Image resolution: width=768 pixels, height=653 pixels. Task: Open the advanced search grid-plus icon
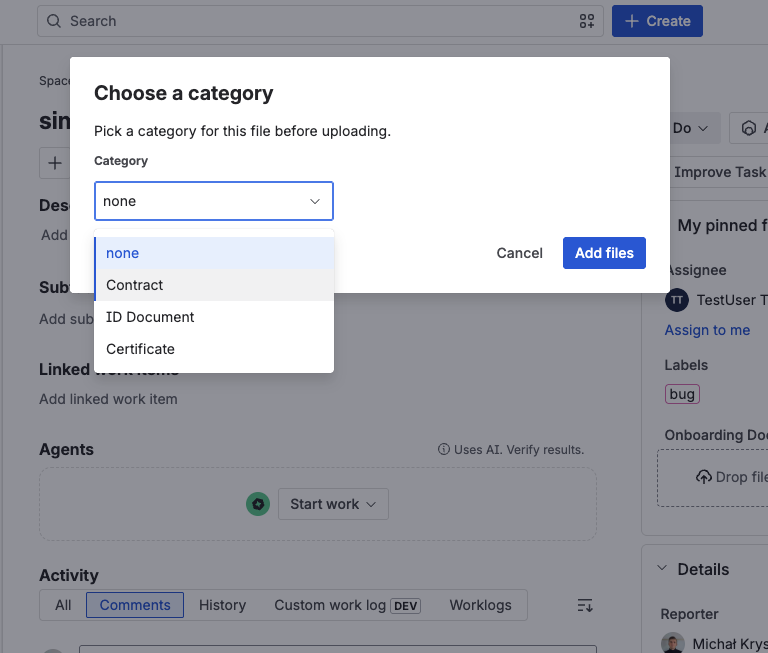(x=586, y=21)
